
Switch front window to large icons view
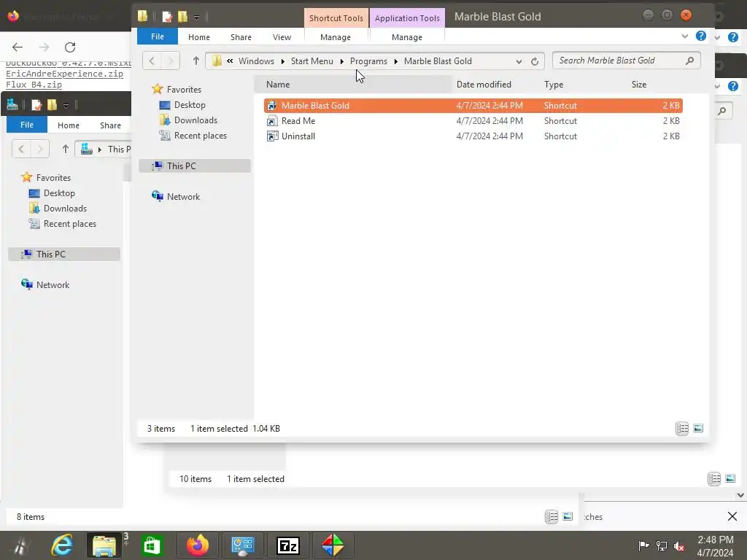[698, 429]
